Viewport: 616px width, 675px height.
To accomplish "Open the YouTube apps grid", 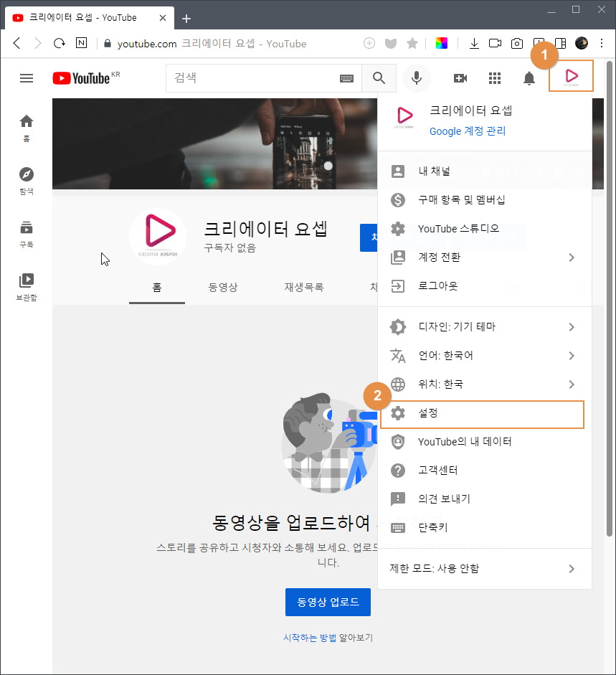I will [495, 78].
